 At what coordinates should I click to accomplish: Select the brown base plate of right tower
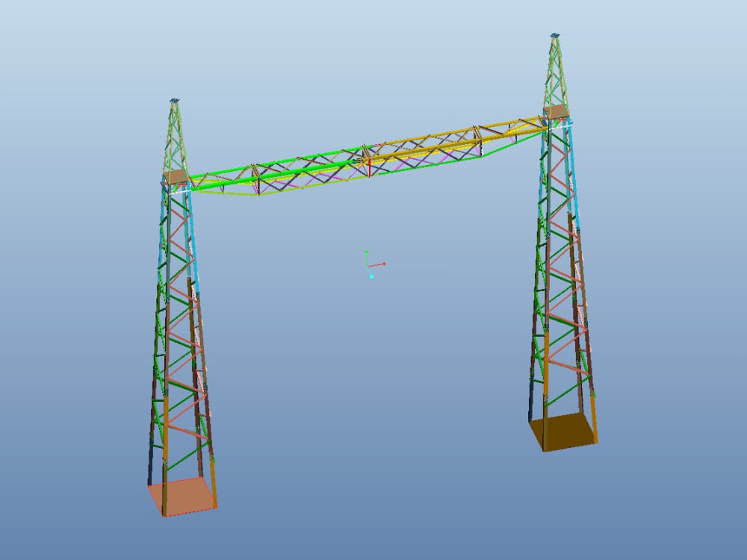pos(564,431)
